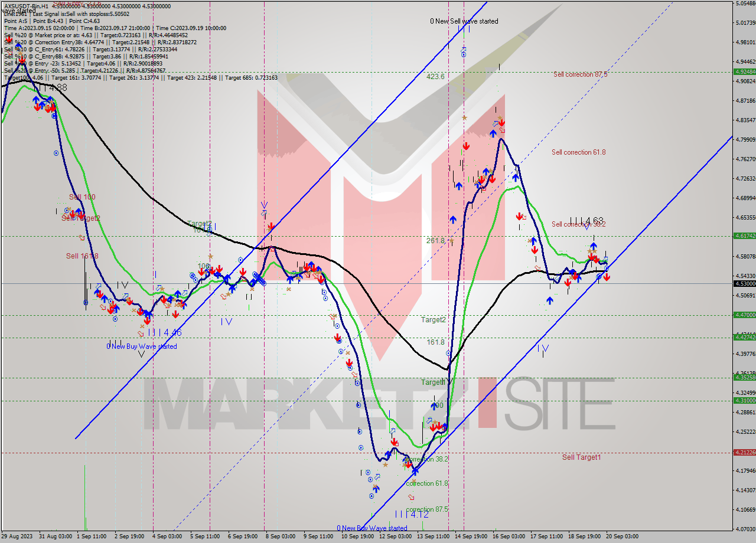This screenshot has width=756, height=543.
Task: Click the green 161.8 Fibonacci label
Action: pos(435,342)
